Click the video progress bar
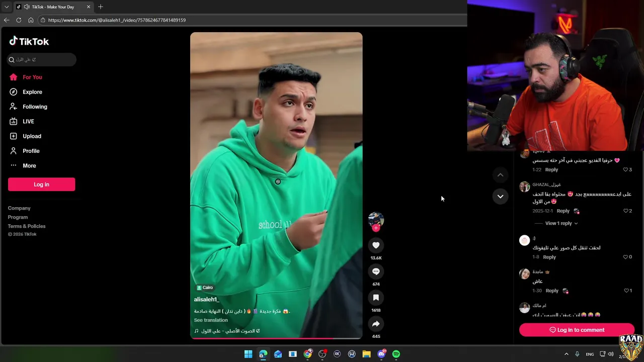This screenshot has height=362, width=644. pyautogui.click(x=276, y=338)
